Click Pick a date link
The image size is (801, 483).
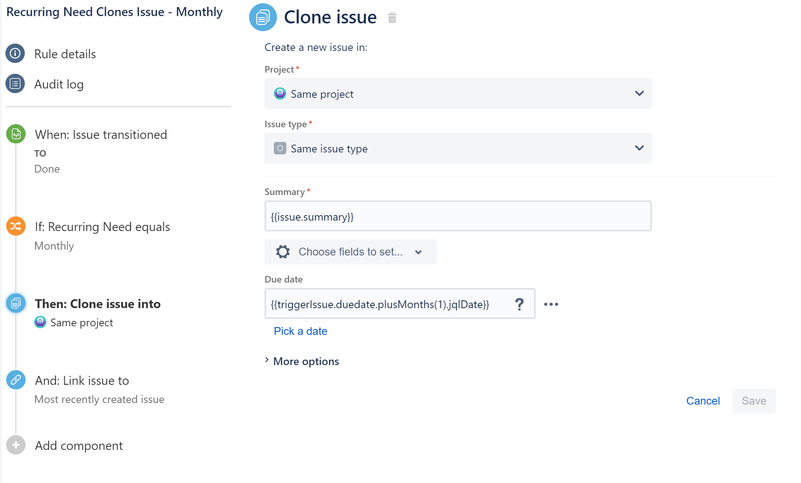[300, 331]
